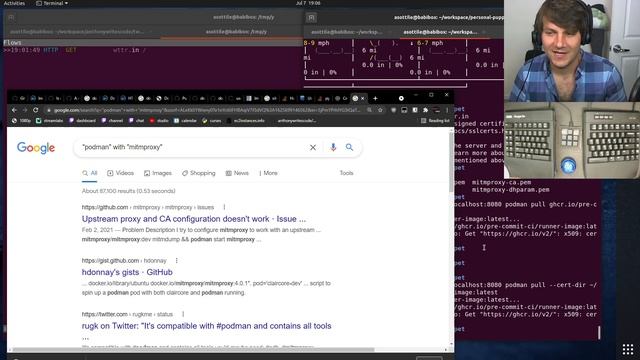Open options menu beside github.com mitmproxy result
640x360 pixels.
coord(224,207)
